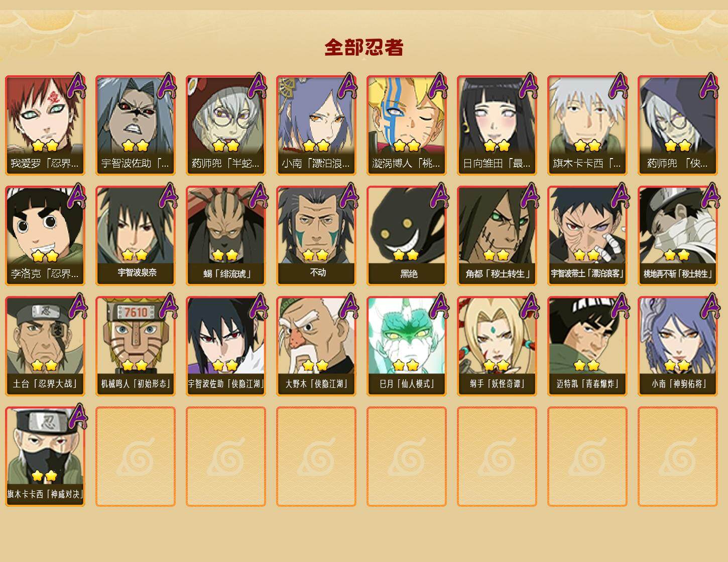Image resolution: width=728 pixels, height=562 pixels.
Task: Open 宇智波佐助「侠隐江湖」 card
Action: [225, 346]
